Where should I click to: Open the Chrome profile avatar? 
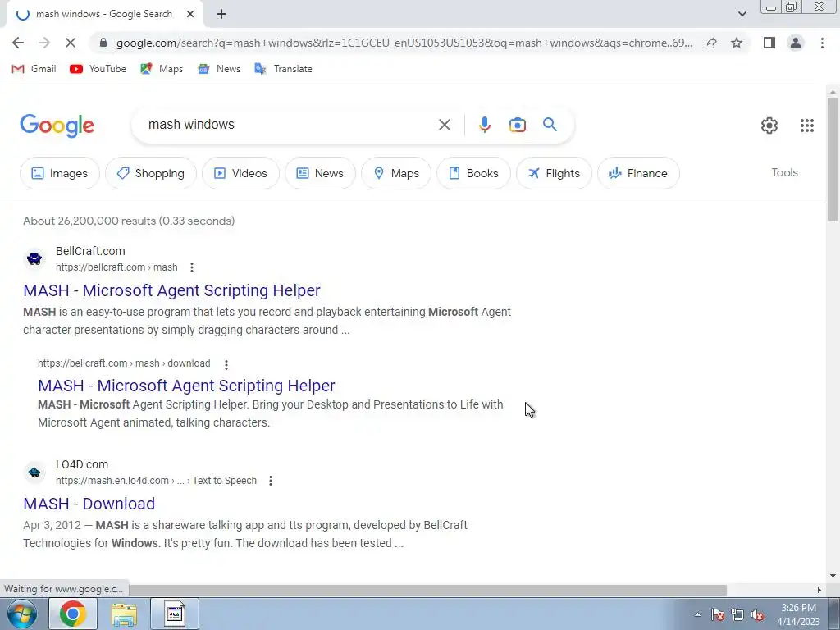click(x=796, y=43)
